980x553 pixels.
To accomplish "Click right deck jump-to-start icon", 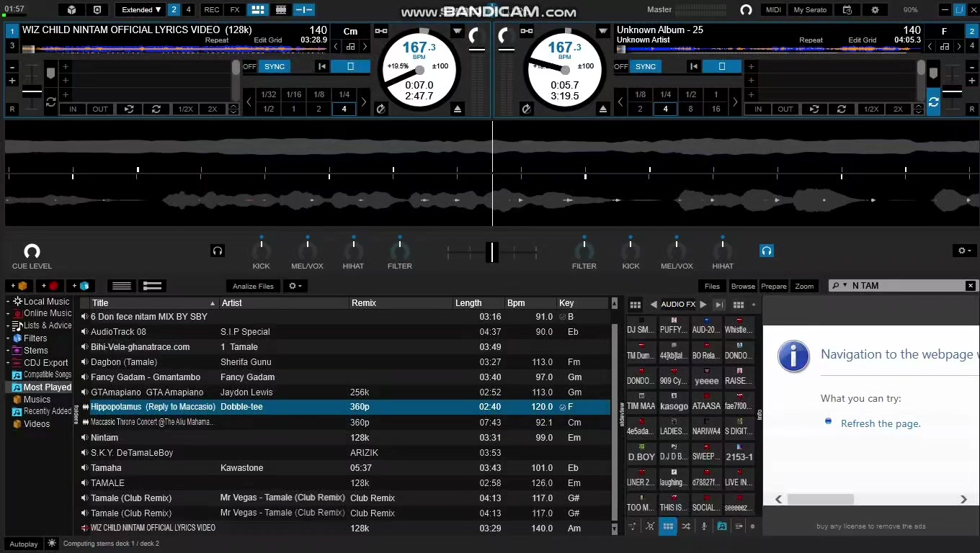I will pos(693,66).
